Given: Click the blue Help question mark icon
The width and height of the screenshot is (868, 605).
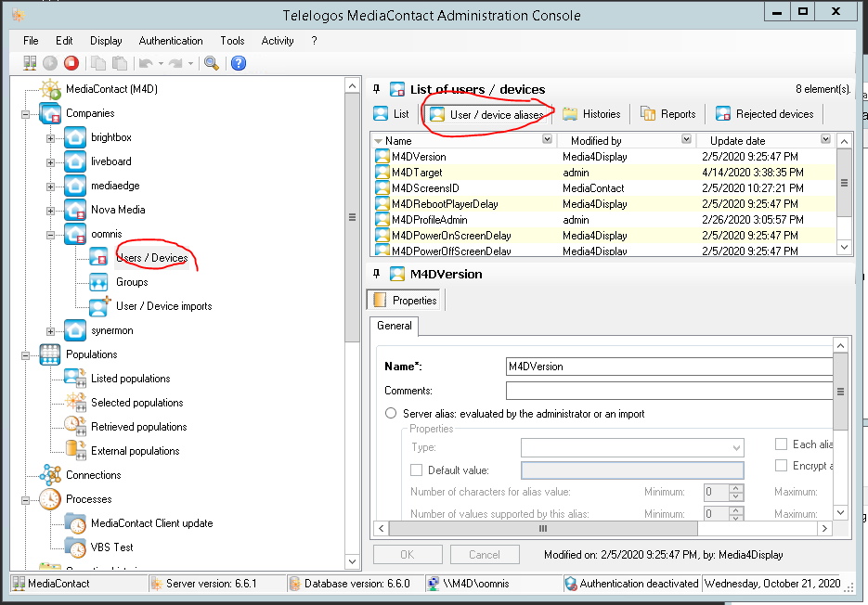Looking at the screenshot, I should pos(239,63).
